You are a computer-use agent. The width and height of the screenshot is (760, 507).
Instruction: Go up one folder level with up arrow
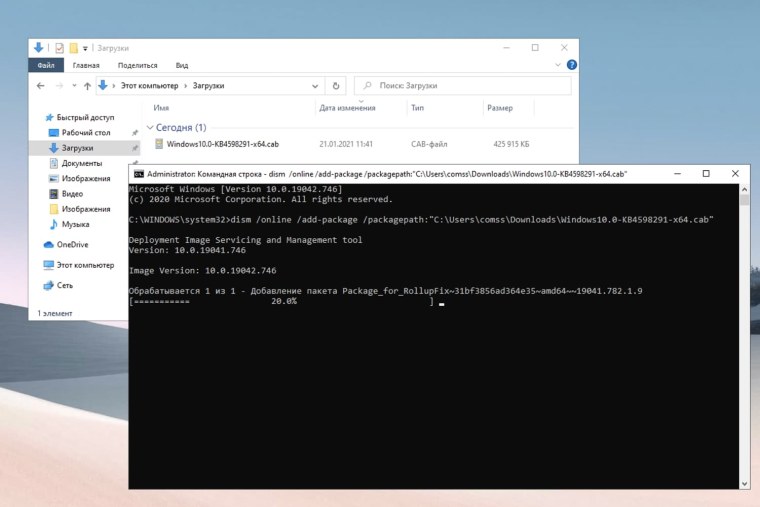tap(86, 86)
